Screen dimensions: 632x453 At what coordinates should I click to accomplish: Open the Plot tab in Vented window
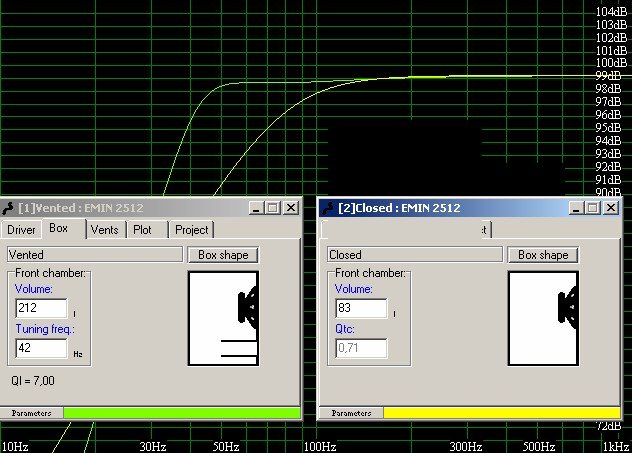[x=143, y=230]
